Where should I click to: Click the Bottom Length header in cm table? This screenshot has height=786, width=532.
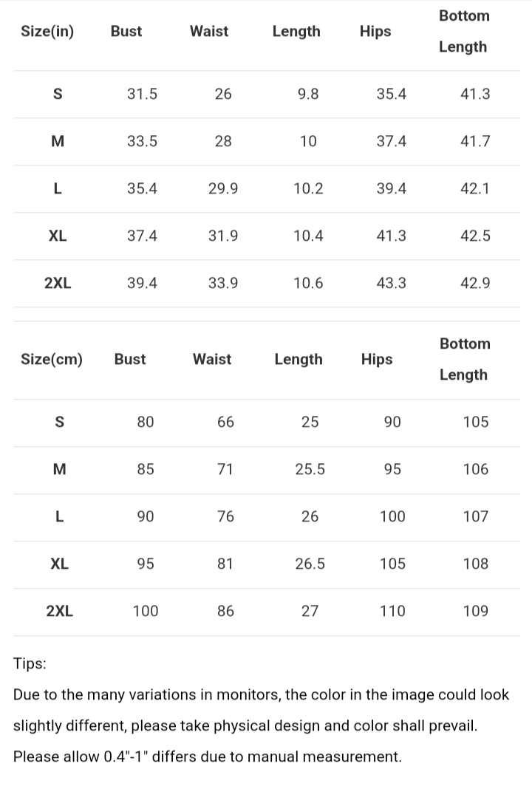[x=465, y=360]
